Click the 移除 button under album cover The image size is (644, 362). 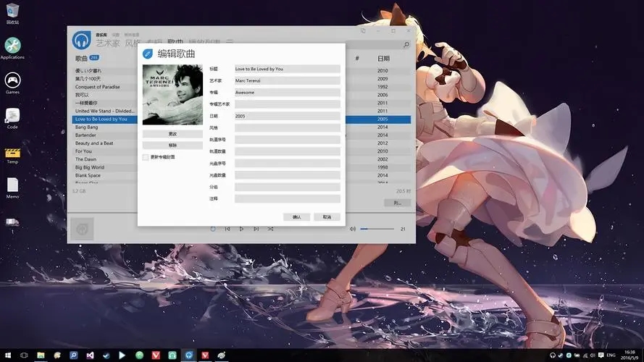[172, 146]
